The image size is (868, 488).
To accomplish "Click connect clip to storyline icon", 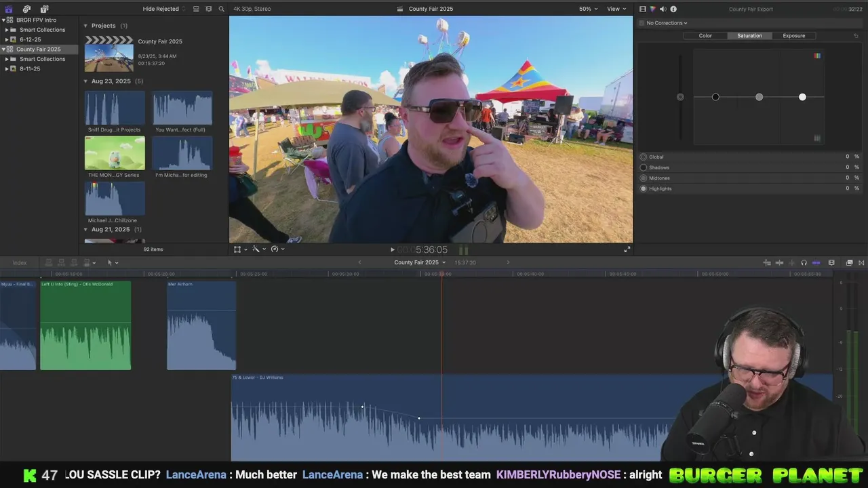I will tap(49, 262).
